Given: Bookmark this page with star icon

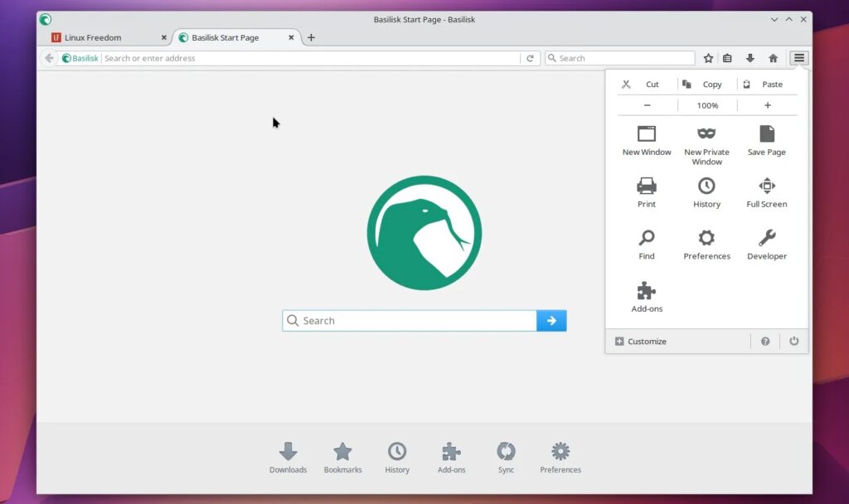Looking at the screenshot, I should (708, 58).
